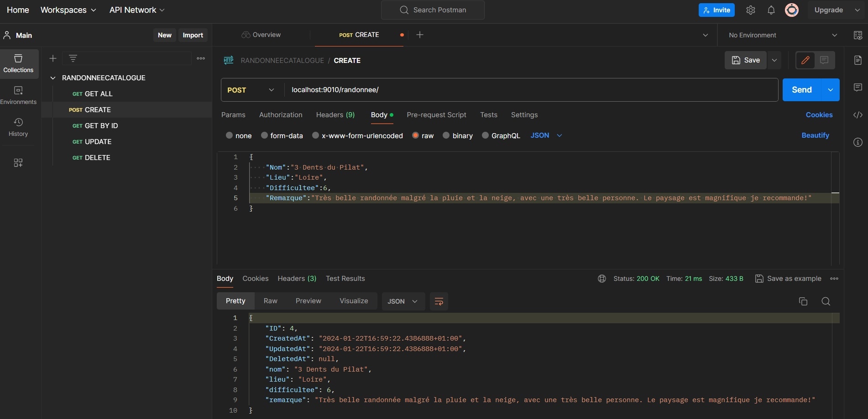This screenshot has width=868, height=419.
Task: Select the form-data body type
Action: tap(264, 135)
